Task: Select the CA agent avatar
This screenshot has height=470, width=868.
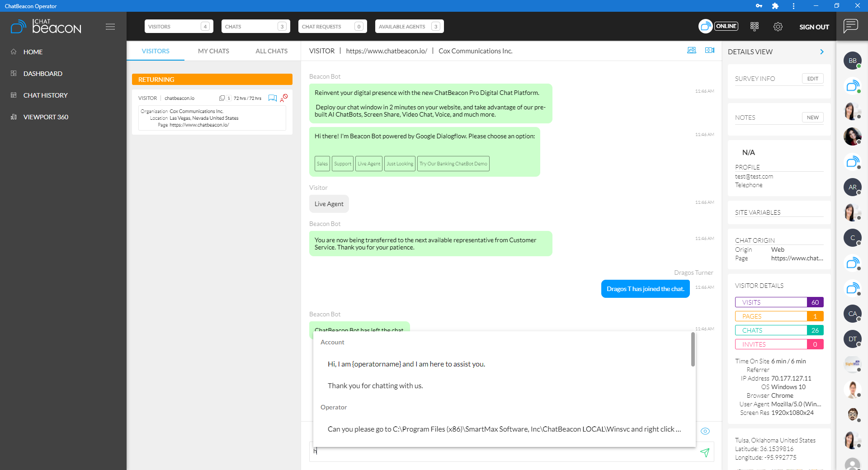Action: (853, 314)
